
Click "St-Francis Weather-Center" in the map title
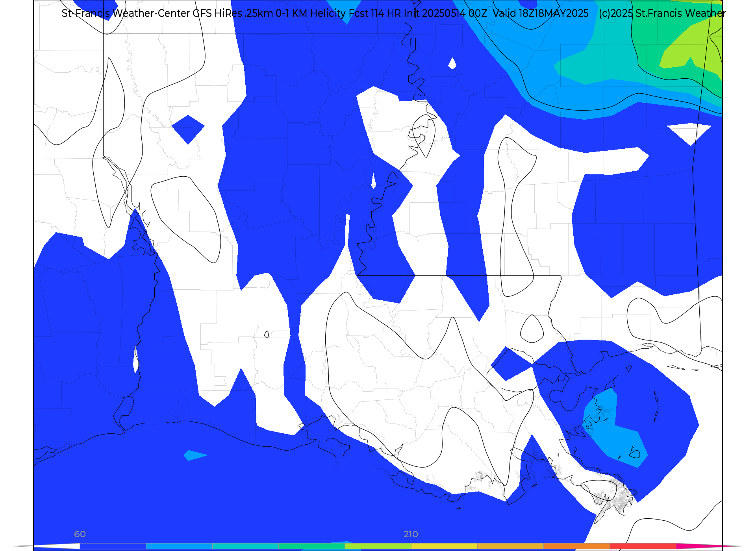[x=126, y=13]
